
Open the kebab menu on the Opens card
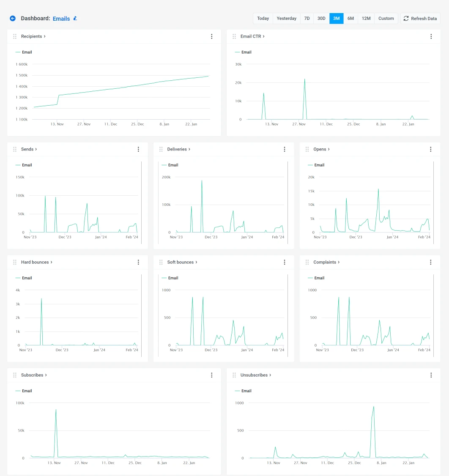430,149
